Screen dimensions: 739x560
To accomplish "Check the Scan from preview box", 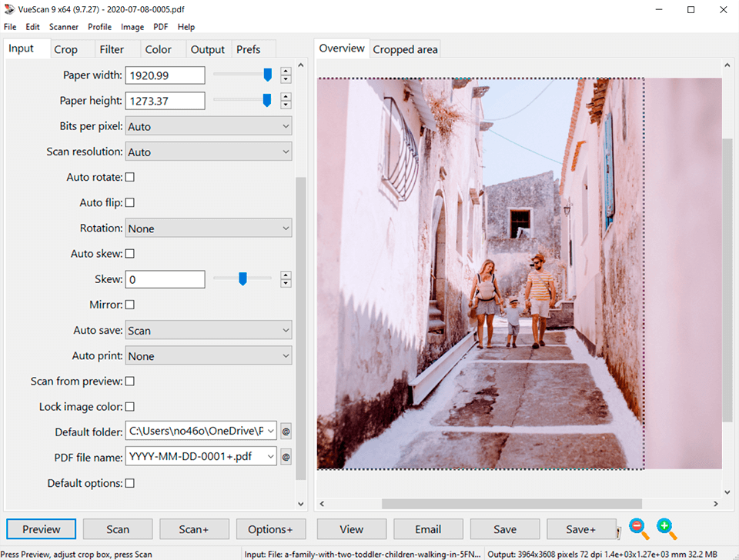I will (129, 381).
